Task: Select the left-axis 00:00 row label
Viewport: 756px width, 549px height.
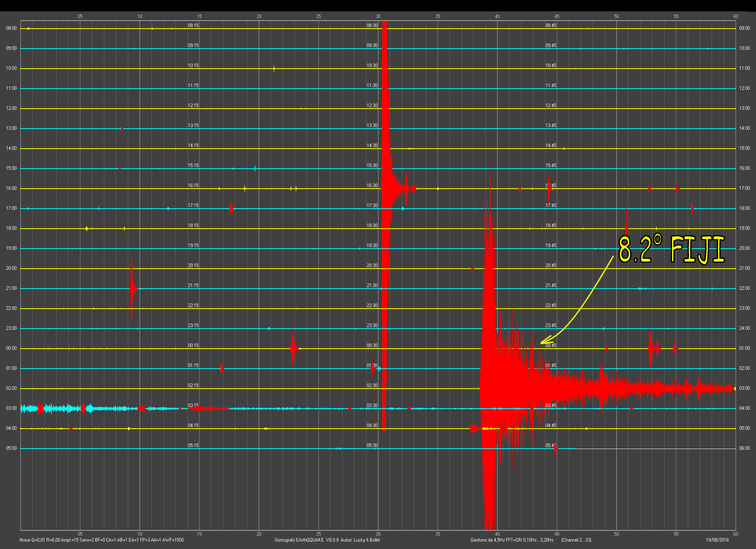Action: (x=11, y=348)
